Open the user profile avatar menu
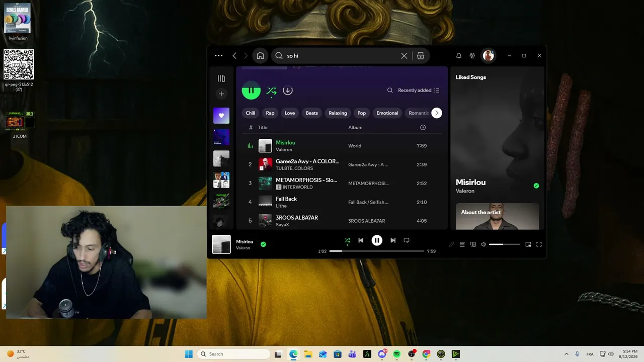This screenshot has width=644, height=362. click(x=488, y=56)
